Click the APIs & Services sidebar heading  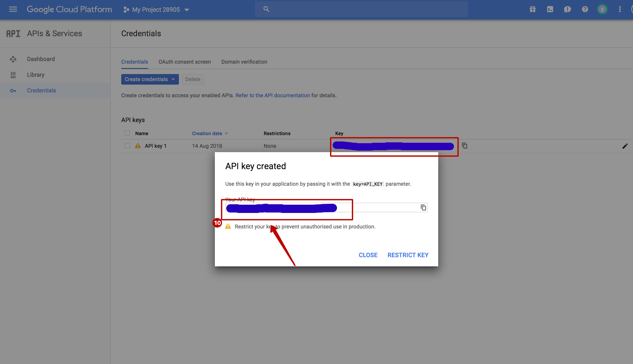55,34
